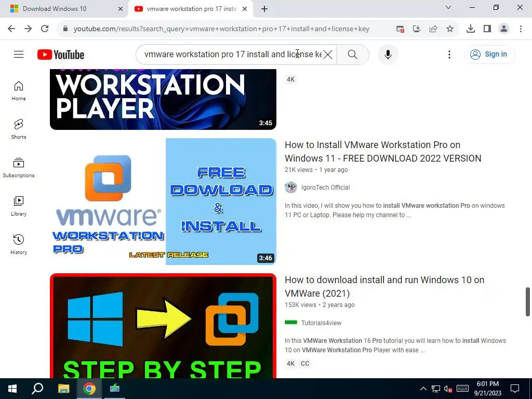Switch to Download Windows 10 tab
Viewport: 532px width, 399px height.
coord(54,9)
